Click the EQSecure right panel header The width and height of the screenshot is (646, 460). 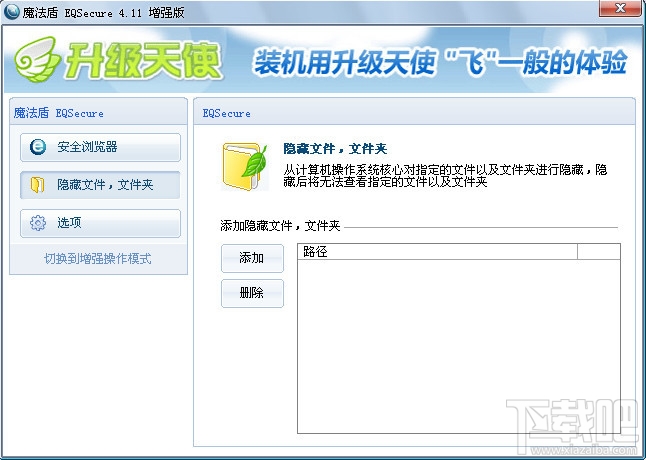pyautogui.click(x=414, y=112)
